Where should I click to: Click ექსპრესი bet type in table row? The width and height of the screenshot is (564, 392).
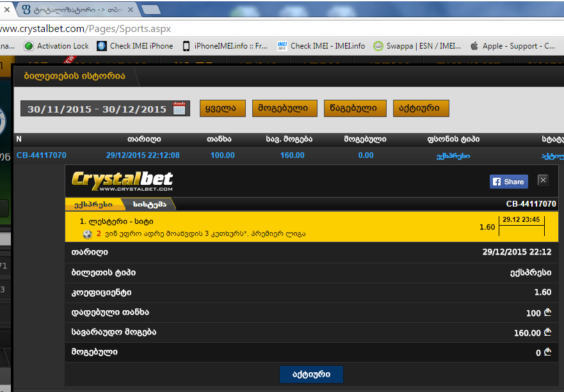pyautogui.click(x=453, y=156)
